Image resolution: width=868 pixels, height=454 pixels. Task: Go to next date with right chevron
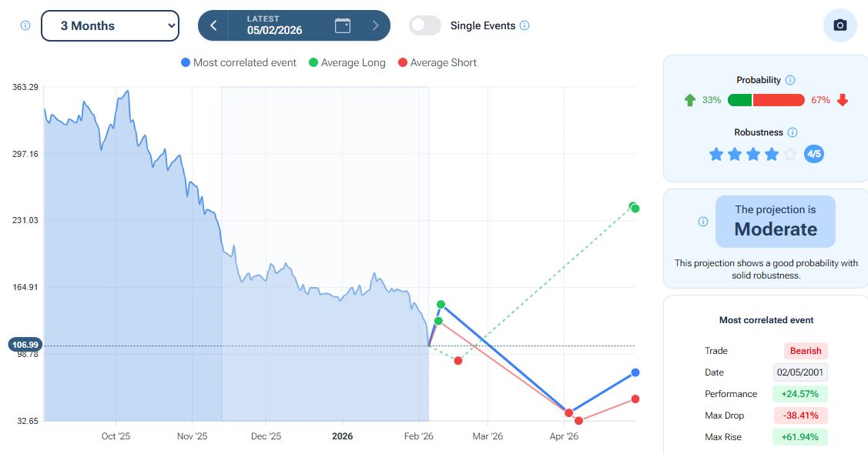click(376, 25)
